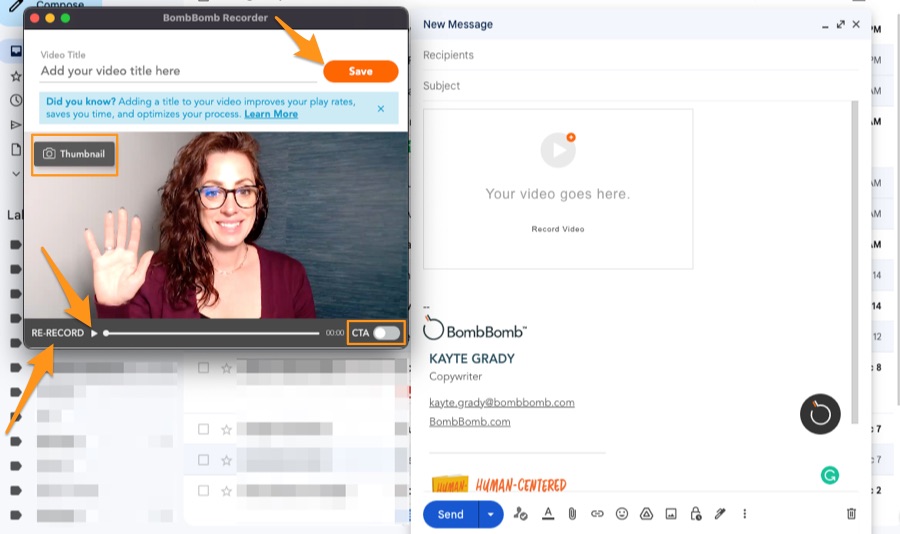This screenshot has height=534, width=900.
Task: Click the orange Save button in BombBomb Recorder
Action: 360,71
